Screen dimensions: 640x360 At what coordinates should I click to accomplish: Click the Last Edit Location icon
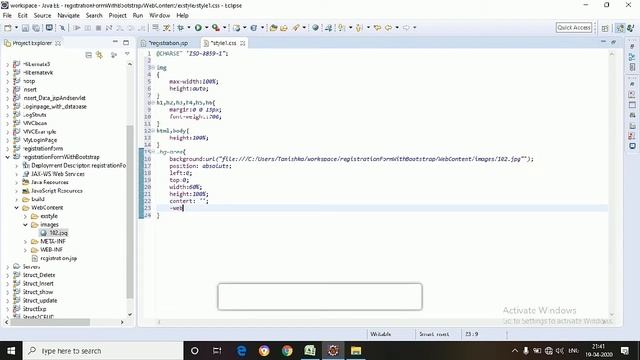tap(377, 28)
